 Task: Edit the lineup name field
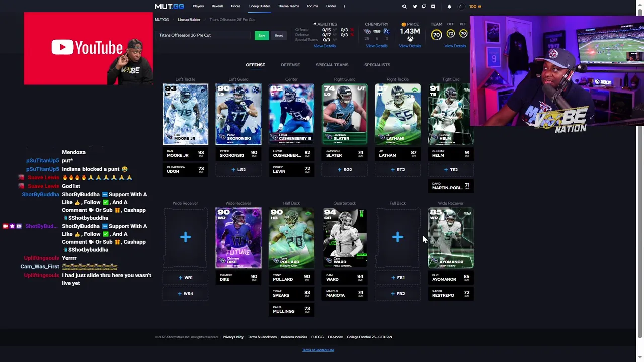203,35
